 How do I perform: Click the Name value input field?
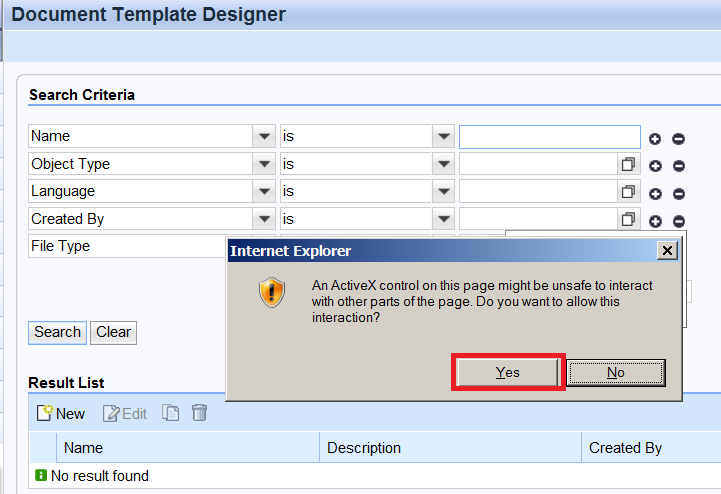[x=550, y=137]
